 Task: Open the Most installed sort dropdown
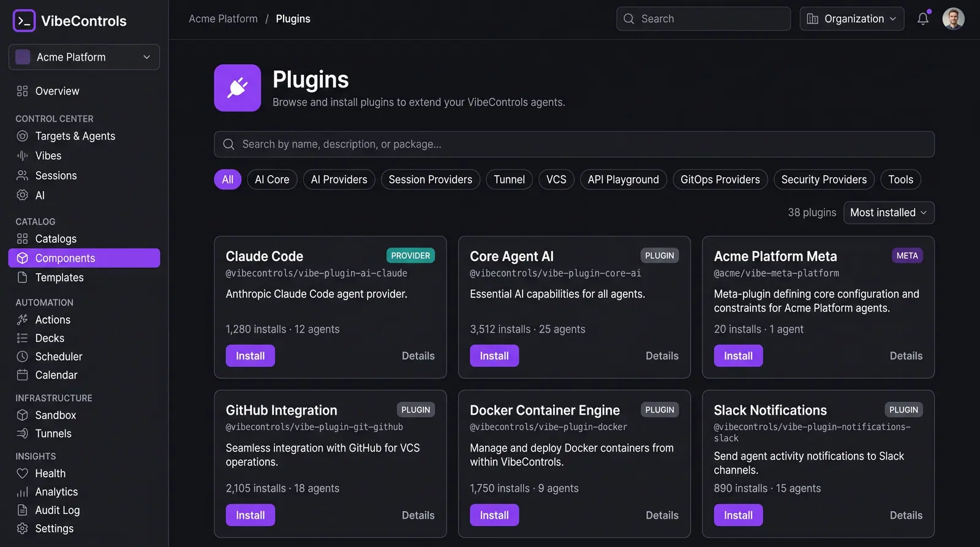point(889,213)
